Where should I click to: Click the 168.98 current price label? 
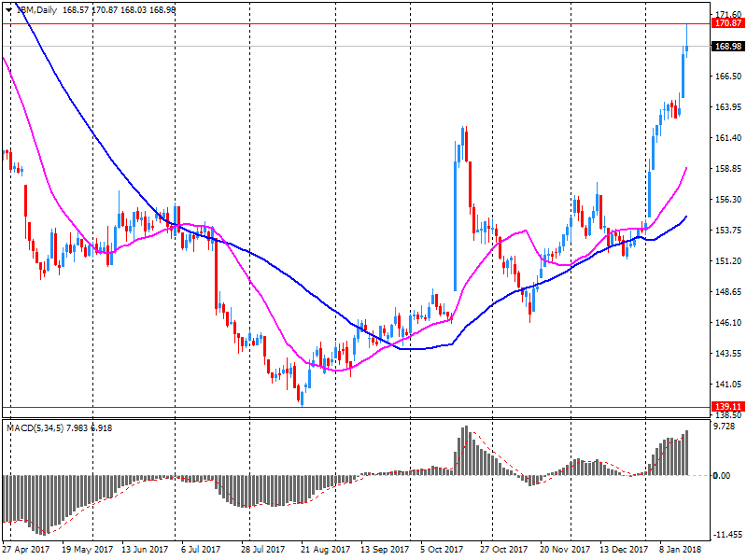[727, 47]
